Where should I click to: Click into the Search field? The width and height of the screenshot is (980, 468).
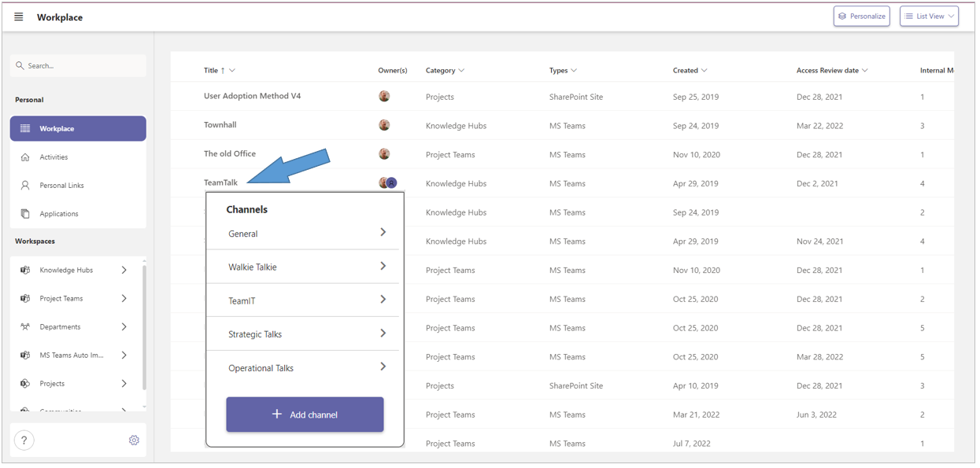79,66
